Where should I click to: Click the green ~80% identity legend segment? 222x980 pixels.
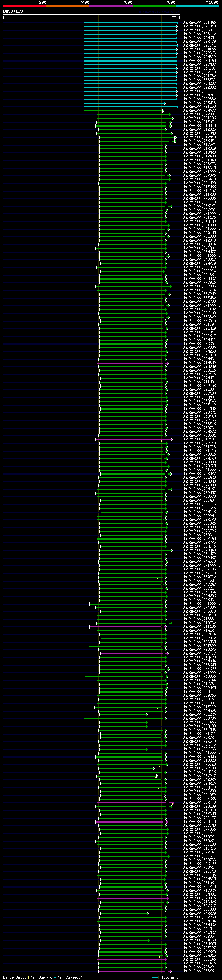(x=154, y=6)
